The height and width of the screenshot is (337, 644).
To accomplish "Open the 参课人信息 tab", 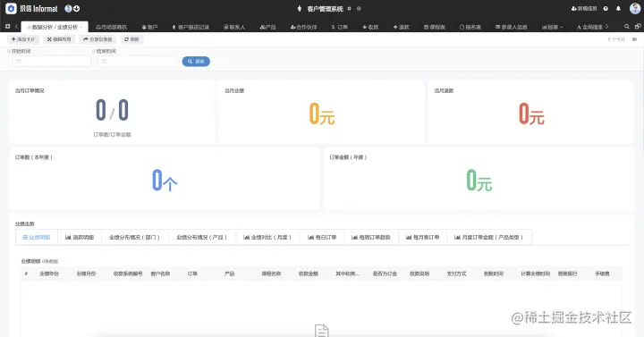I will pyautogui.click(x=512, y=27).
